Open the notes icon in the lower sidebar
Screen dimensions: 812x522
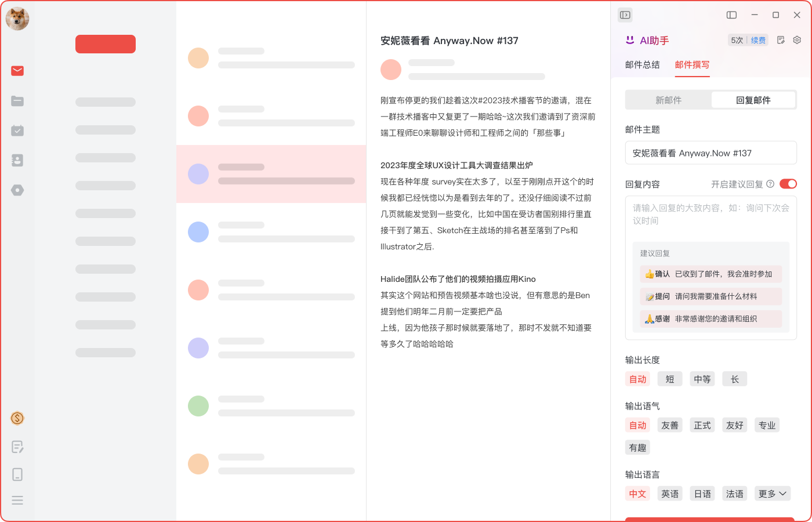17,447
